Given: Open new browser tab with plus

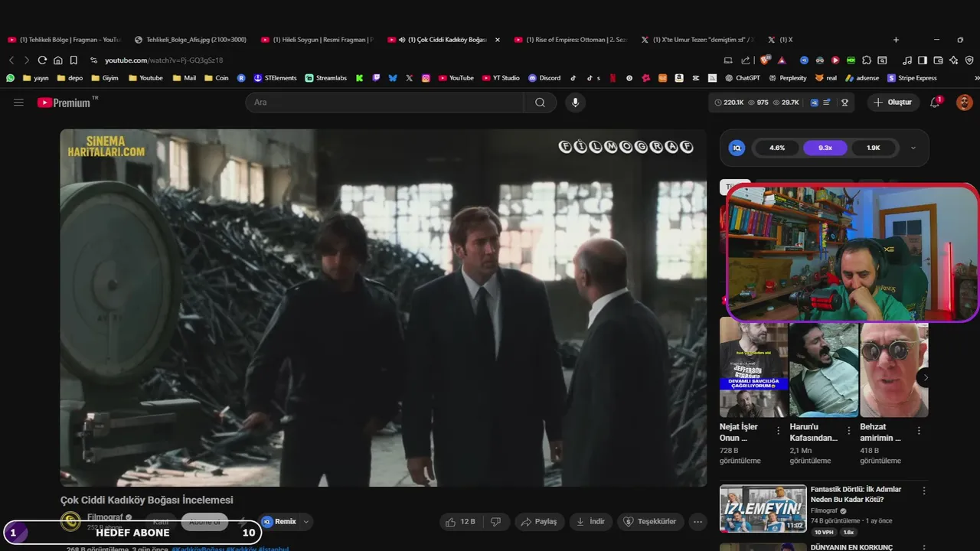Looking at the screenshot, I should pos(896,40).
